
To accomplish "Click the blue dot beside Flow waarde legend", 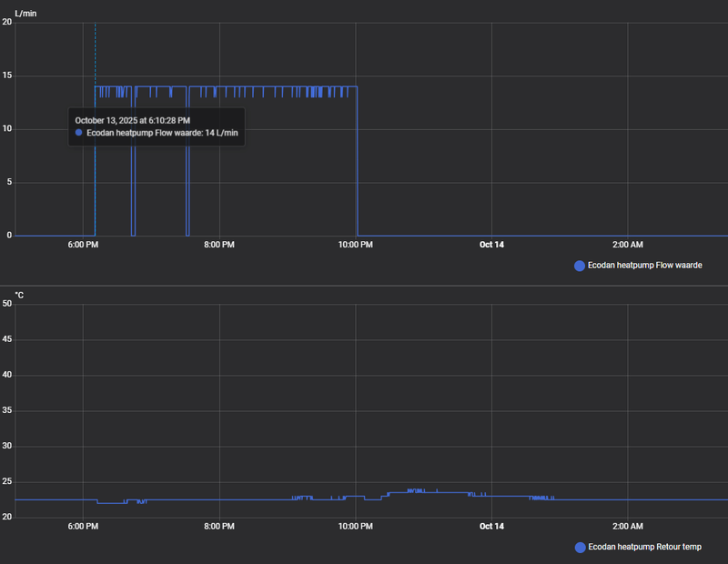I will click(580, 266).
